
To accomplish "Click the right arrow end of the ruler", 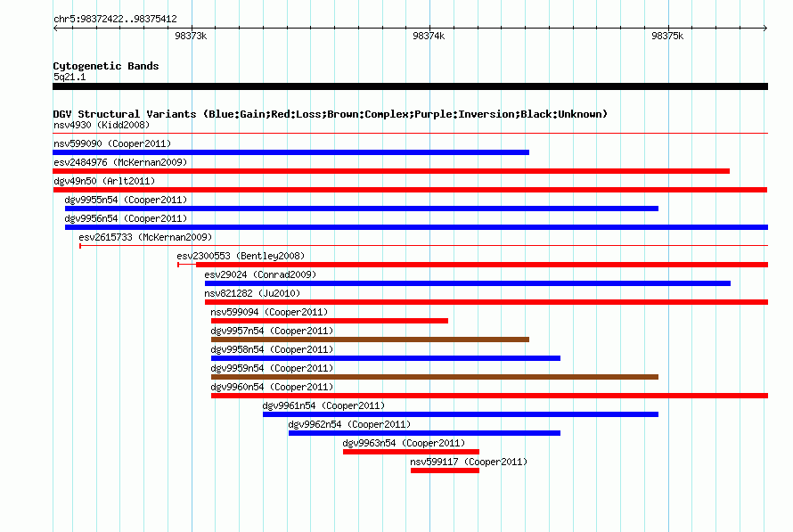I will (x=765, y=28).
